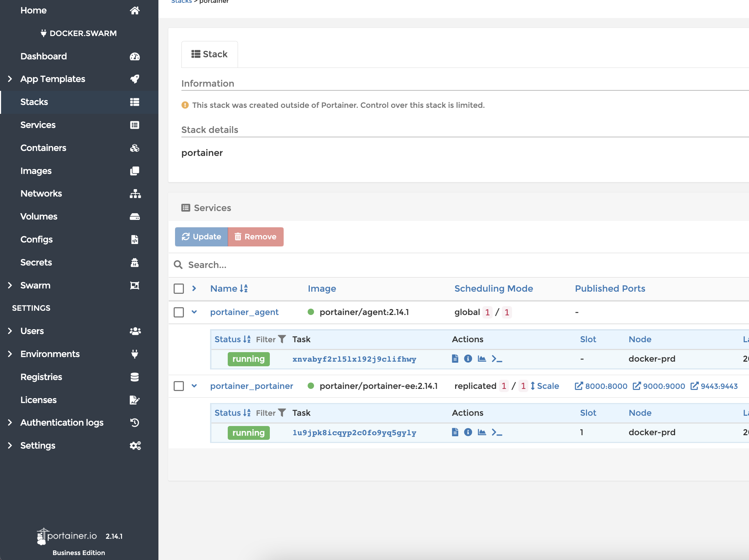Click the Remove button
Screen dimensions: 749x560
[x=255, y=237]
